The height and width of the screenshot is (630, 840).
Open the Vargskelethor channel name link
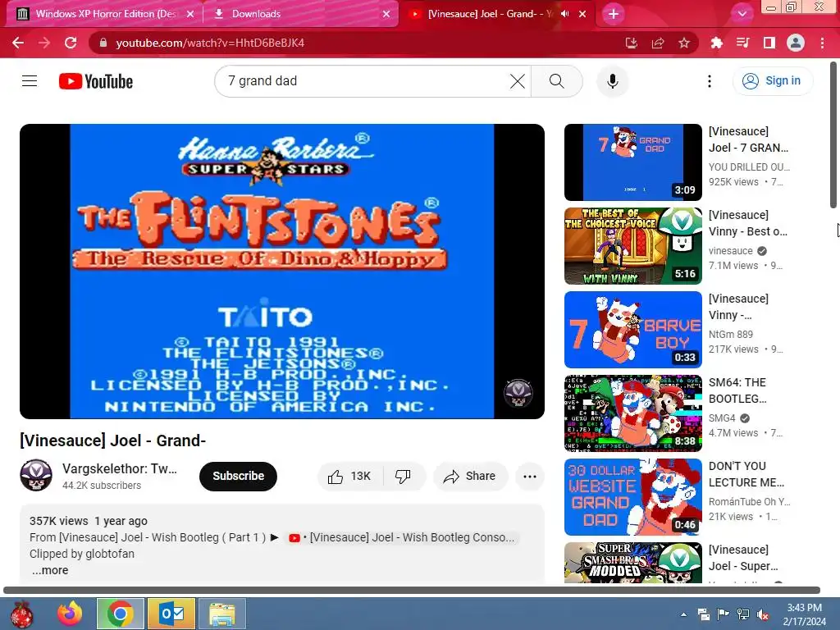point(120,468)
